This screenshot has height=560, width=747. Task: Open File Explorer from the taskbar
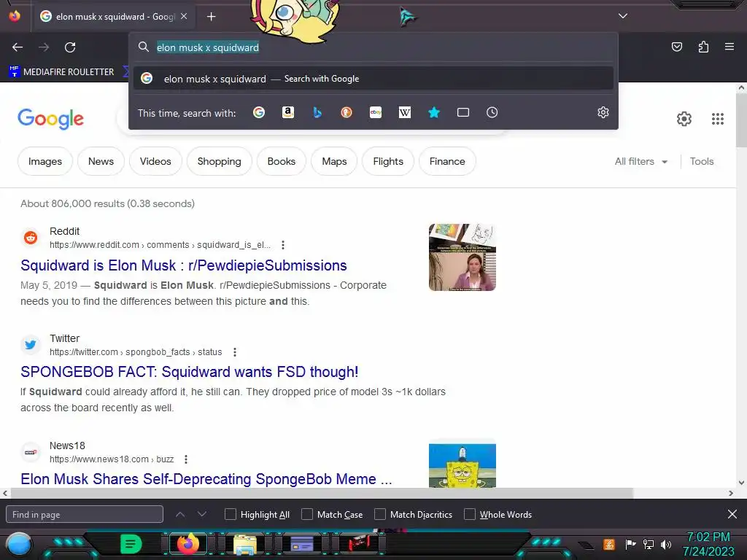(x=245, y=545)
